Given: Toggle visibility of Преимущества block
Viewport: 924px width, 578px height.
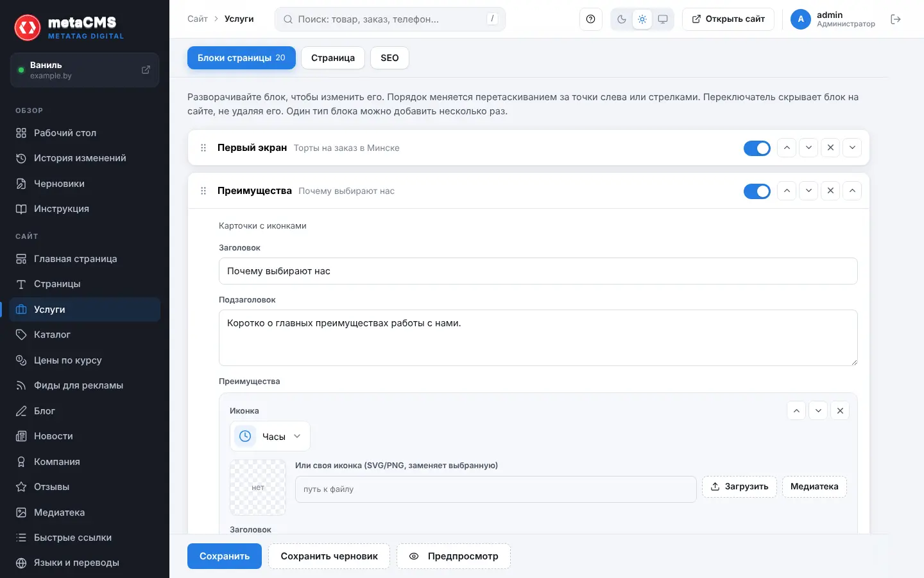Looking at the screenshot, I should coord(757,191).
